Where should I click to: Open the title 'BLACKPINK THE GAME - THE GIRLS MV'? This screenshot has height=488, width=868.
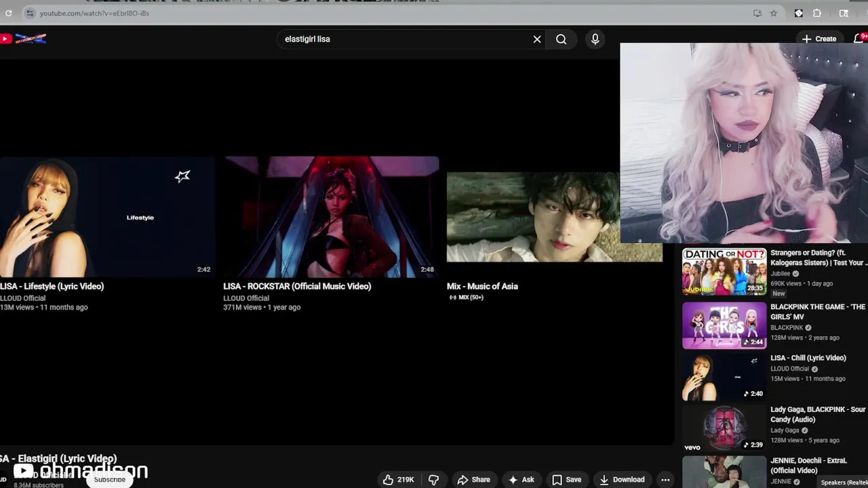(818, 312)
